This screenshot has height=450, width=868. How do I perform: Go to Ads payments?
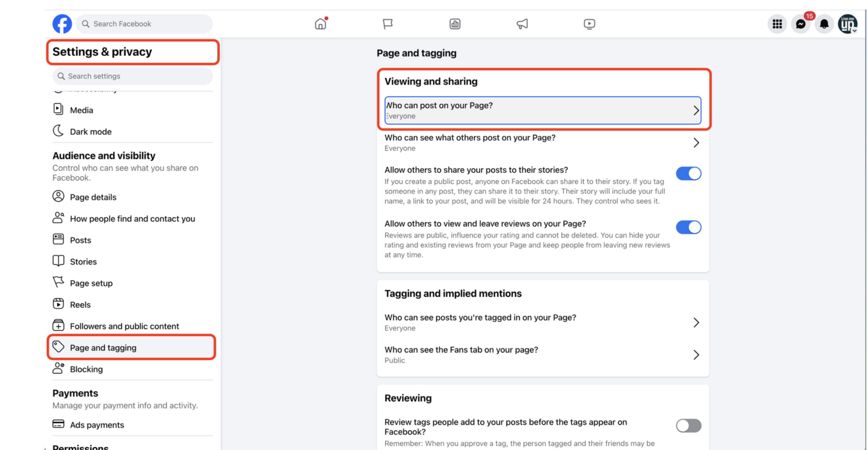pyautogui.click(x=97, y=425)
